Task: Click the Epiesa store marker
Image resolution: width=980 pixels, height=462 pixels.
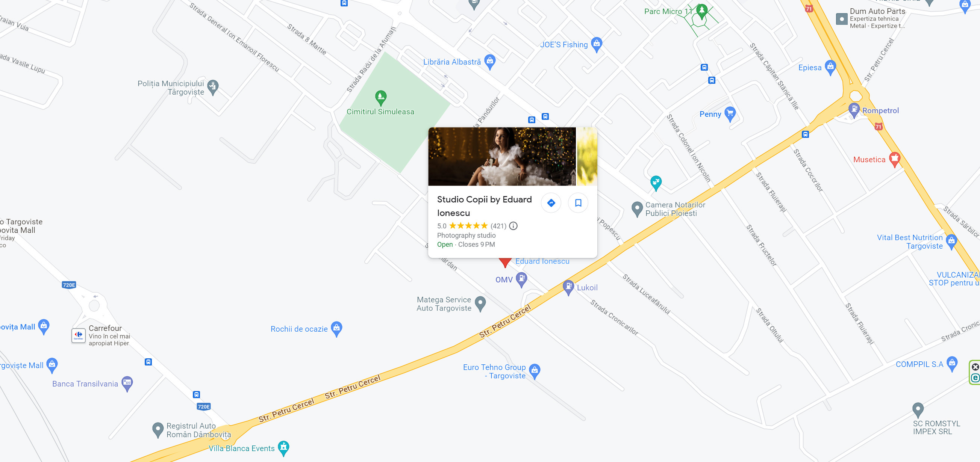Action: click(x=830, y=67)
